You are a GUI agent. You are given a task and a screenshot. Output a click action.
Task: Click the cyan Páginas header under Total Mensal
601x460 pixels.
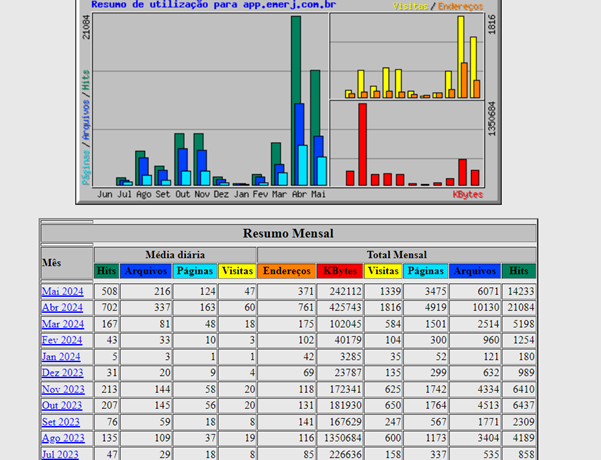[x=425, y=271]
